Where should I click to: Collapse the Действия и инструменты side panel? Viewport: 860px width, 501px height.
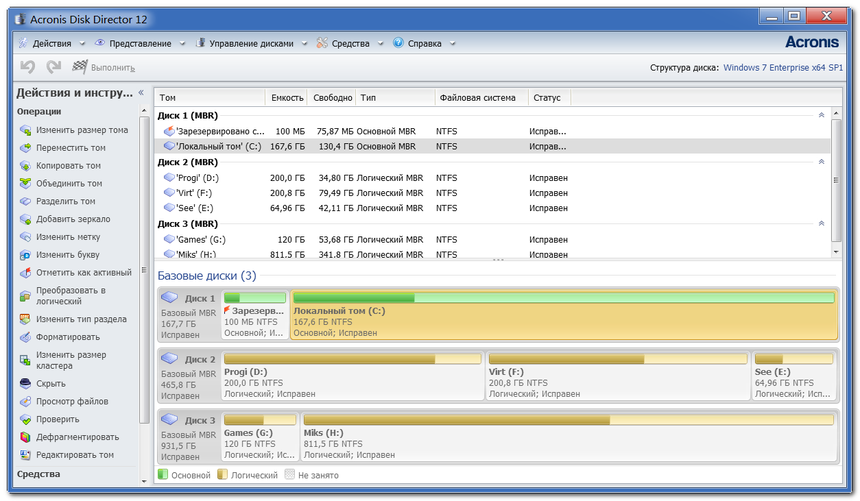coord(141,93)
